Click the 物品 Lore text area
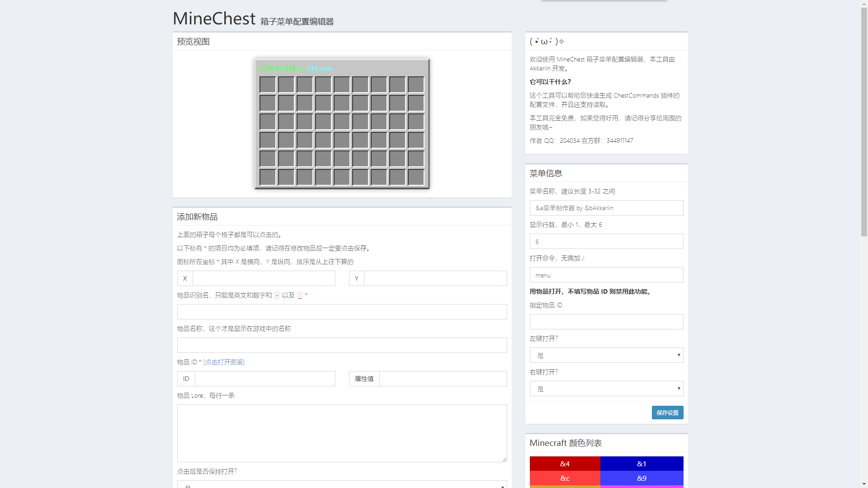 [342, 433]
